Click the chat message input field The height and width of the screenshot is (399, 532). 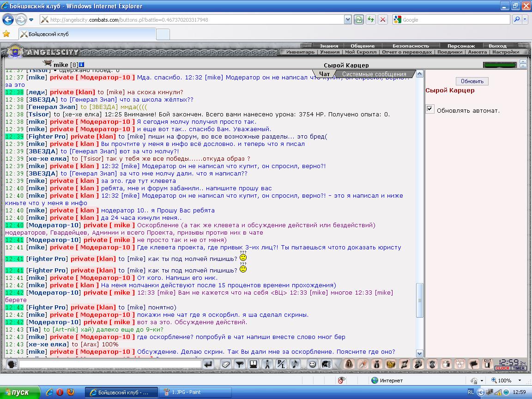pos(110,364)
